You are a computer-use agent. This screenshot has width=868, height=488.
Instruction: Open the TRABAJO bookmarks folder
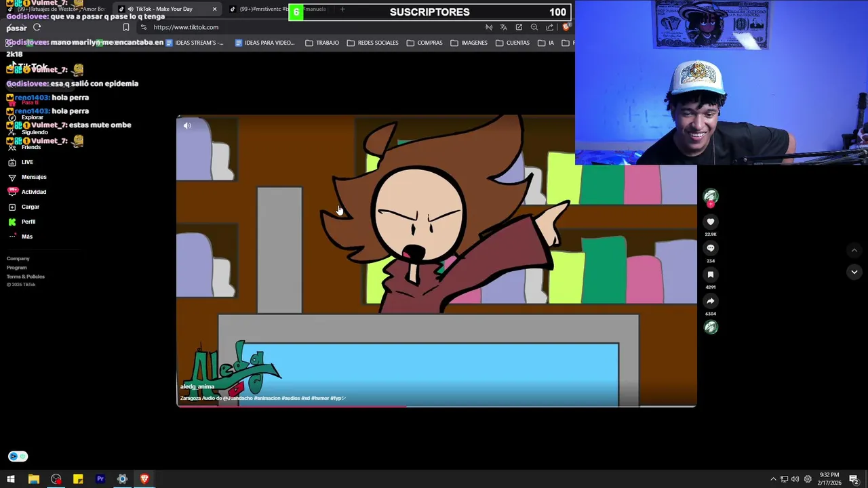[x=322, y=43]
